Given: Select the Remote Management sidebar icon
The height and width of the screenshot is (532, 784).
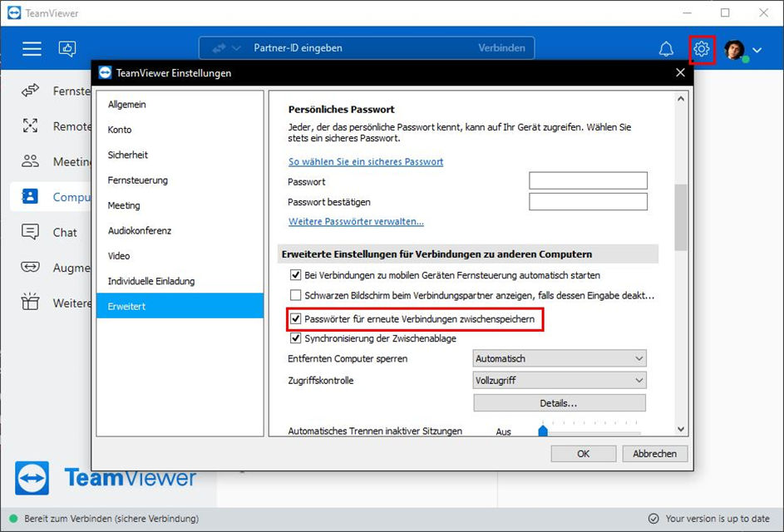Looking at the screenshot, I should (30, 126).
